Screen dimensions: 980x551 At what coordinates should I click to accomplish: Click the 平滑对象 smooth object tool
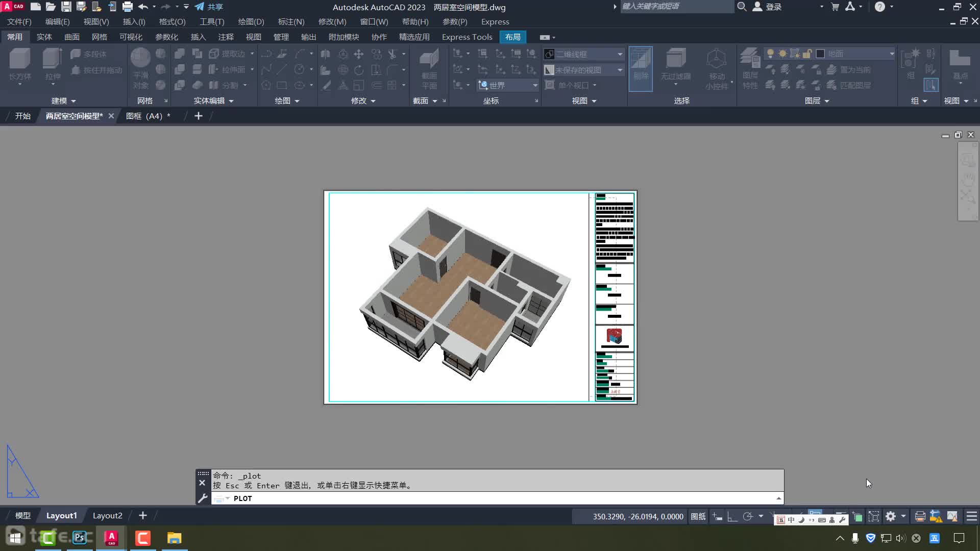(x=140, y=69)
